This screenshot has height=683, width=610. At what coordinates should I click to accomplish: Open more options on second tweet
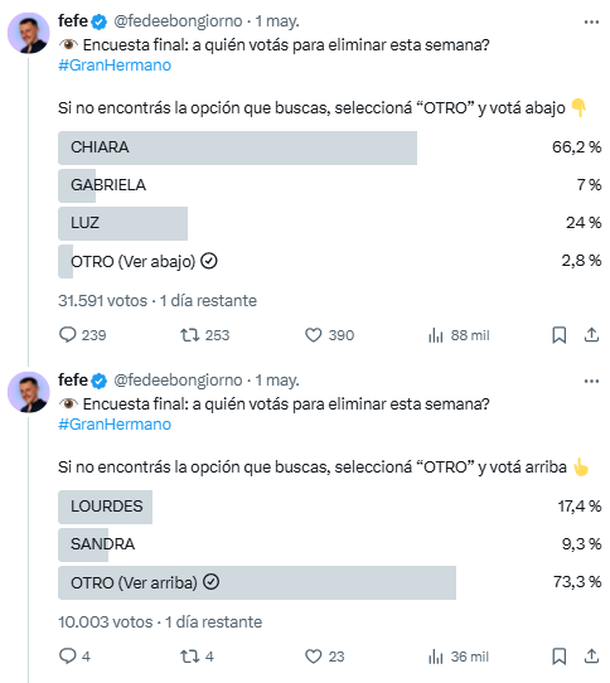(x=591, y=381)
